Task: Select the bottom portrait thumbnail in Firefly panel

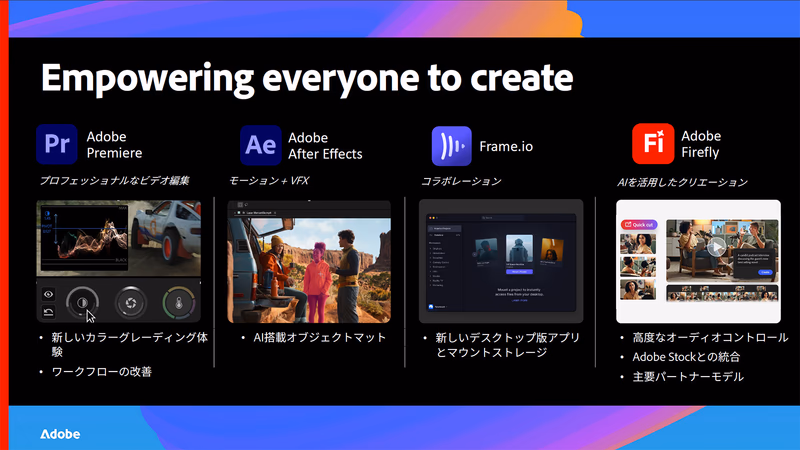Action: pos(638,290)
